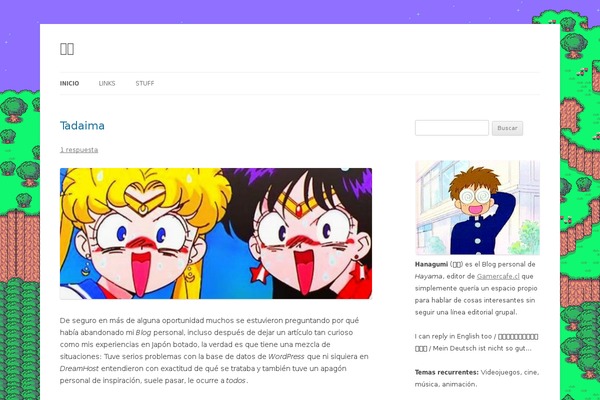Viewport: 600px width, 400px height.
Task: Focus the search text field
Action: click(452, 128)
